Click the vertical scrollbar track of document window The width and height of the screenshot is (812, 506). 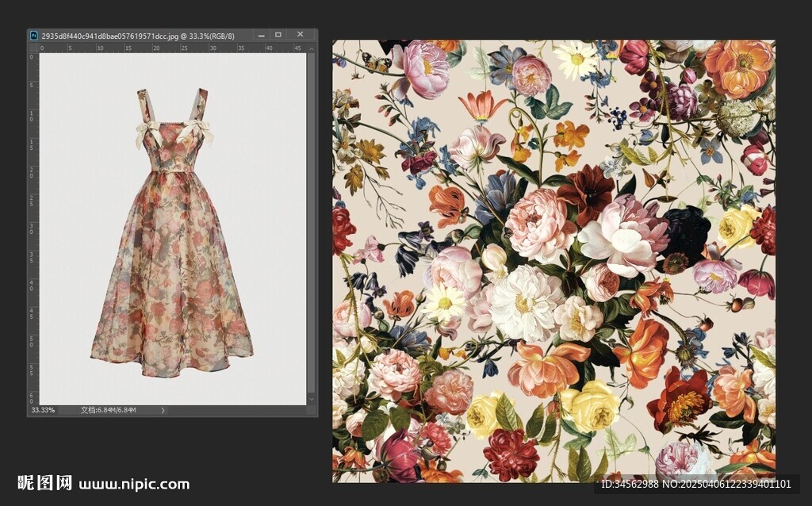point(312,222)
